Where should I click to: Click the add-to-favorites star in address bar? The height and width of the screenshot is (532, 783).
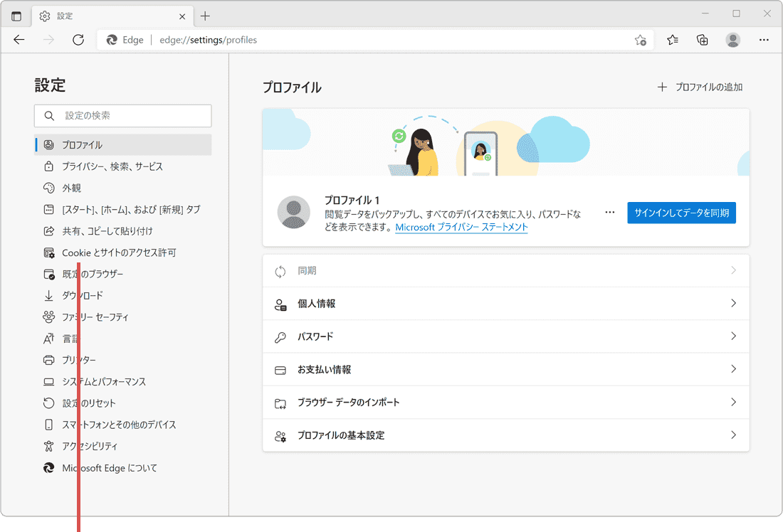(x=640, y=41)
